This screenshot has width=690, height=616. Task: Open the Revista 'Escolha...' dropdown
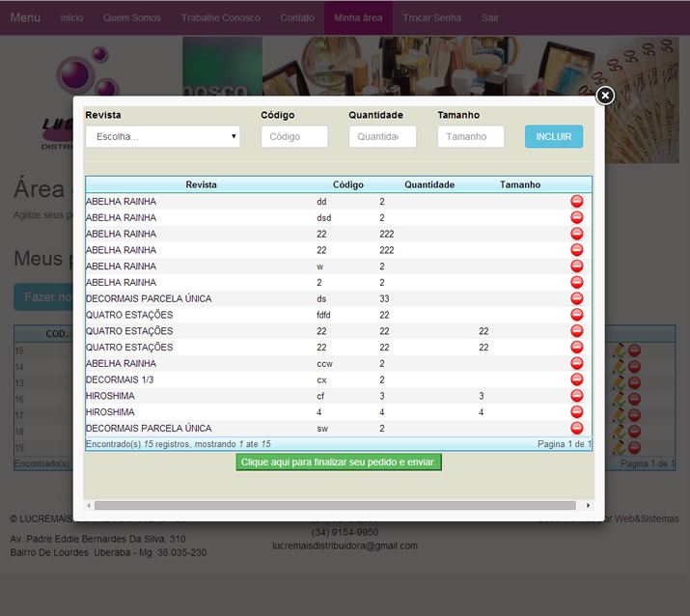pyautogui.click(x=163, y=136)
